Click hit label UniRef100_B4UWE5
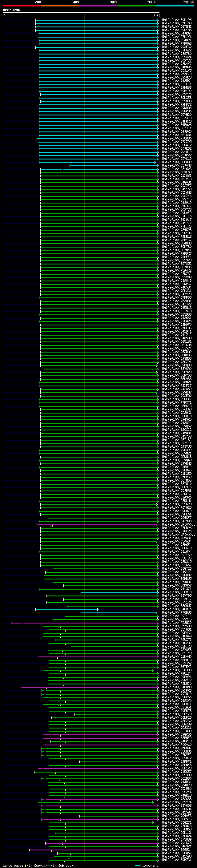197x868 pixels. coord(177,609)
